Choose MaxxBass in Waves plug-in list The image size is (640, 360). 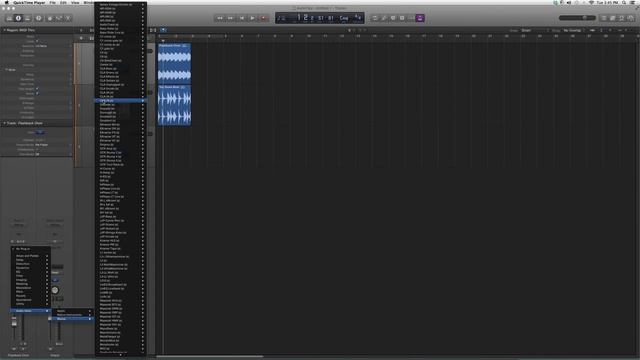(121, 329)
